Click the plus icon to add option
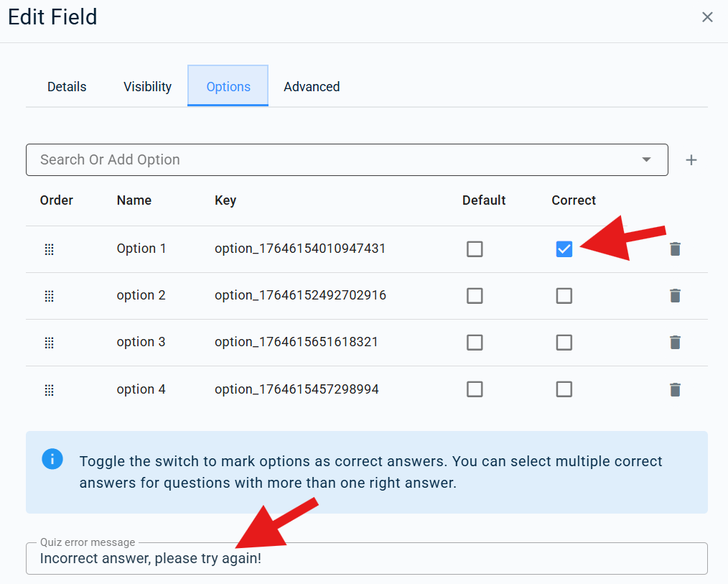The width and height of the screenshot is (728, 584). click(691, 160)
